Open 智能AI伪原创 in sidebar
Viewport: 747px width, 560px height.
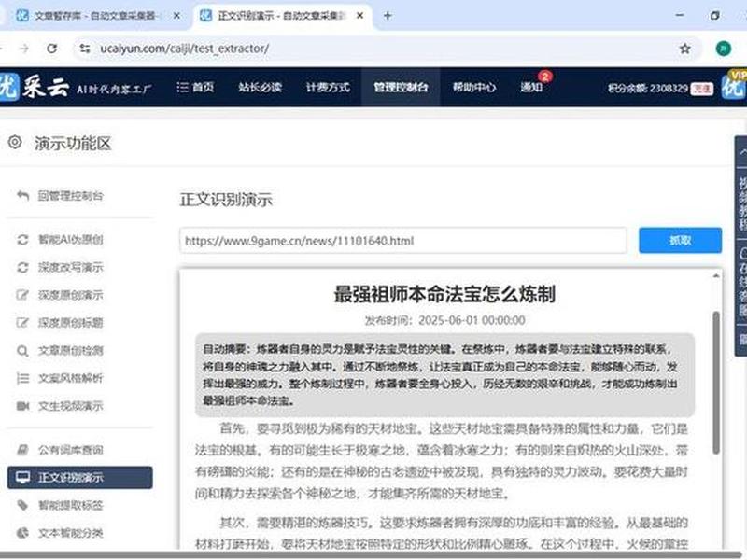tap(71, 240)
